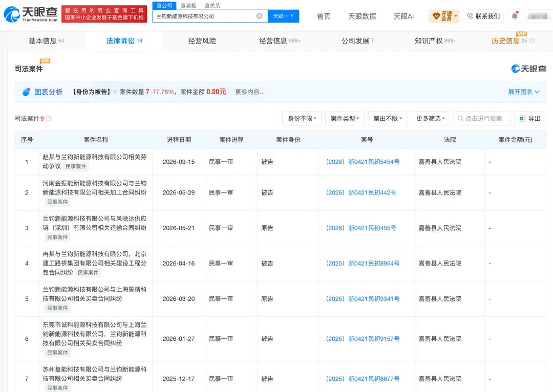Click the 图表分析 chart icon
This screenshot has height=392, width=553.
(26, 92)
